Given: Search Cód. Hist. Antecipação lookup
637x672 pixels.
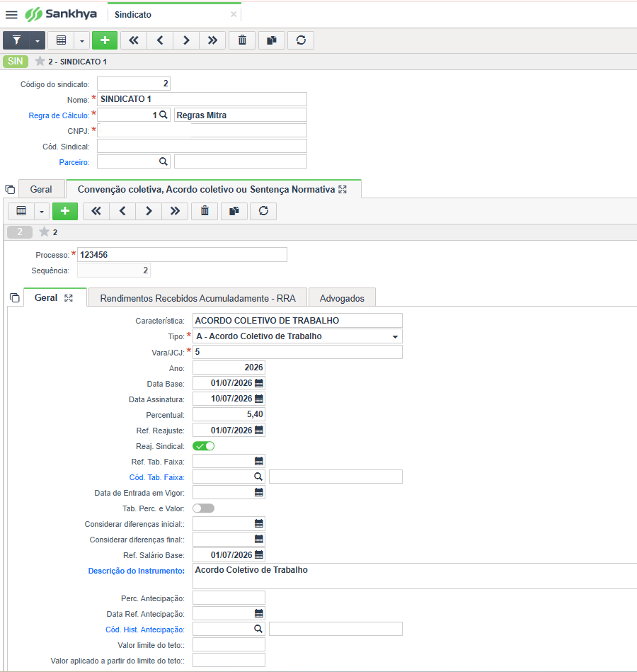Looking at the screenshot, I should (258, 629).
